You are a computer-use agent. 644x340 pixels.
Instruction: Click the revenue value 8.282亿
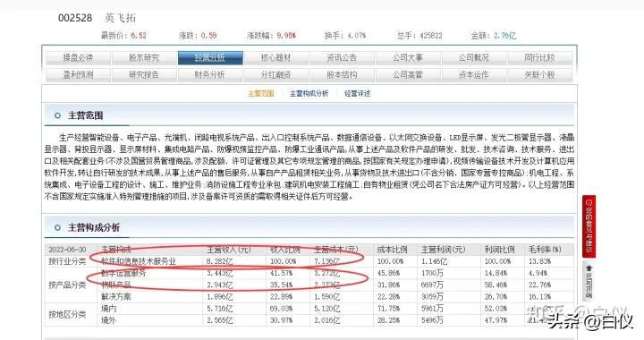[219, 261]
